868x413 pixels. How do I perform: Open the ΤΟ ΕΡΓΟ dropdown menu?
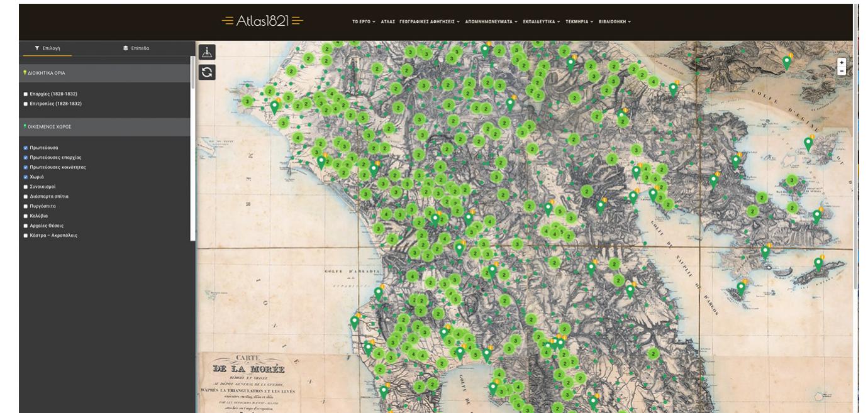point(364,21)
